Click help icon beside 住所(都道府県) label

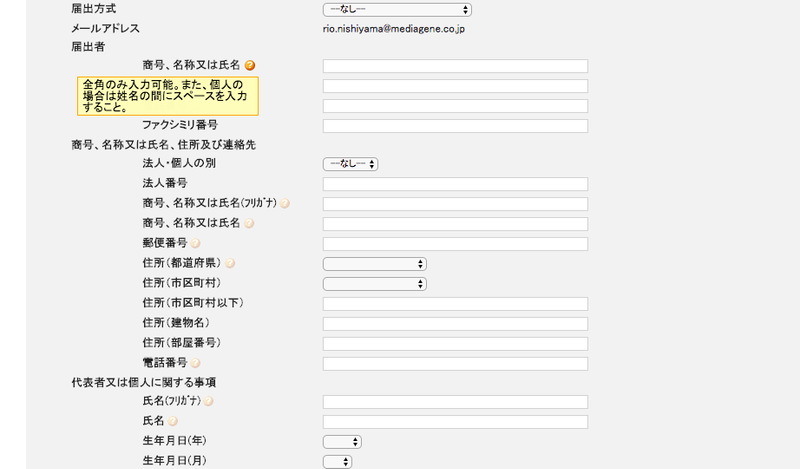click(230, 263)
